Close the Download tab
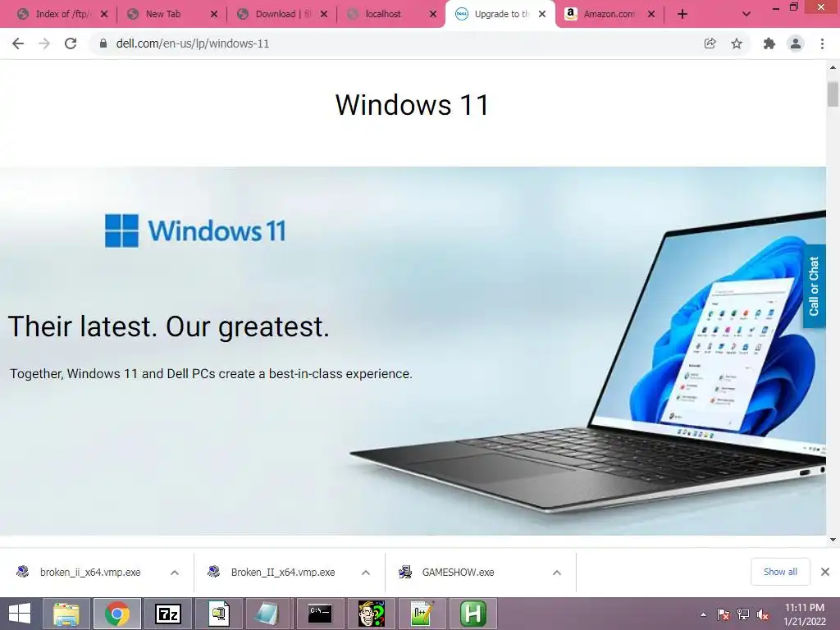 (x=323, y=14)
